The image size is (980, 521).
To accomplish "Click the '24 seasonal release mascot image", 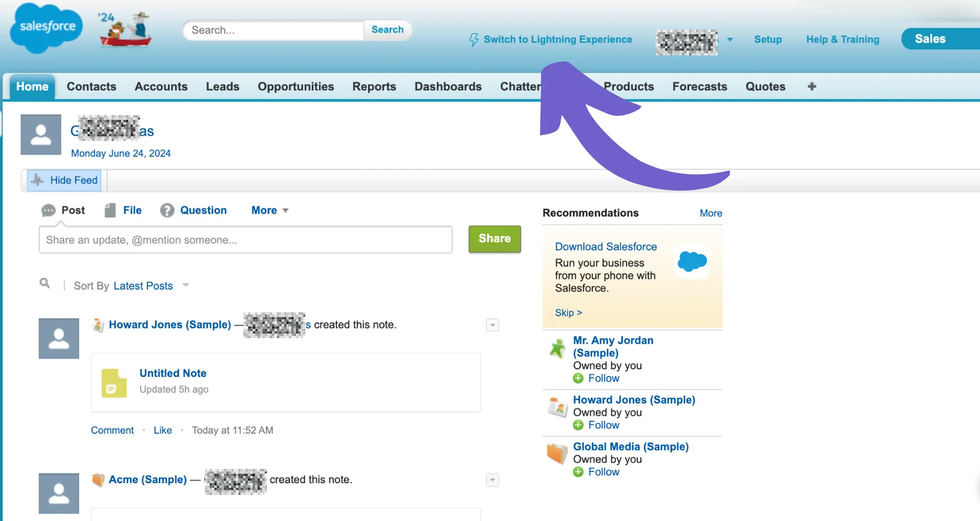I will tap(125, 29).
